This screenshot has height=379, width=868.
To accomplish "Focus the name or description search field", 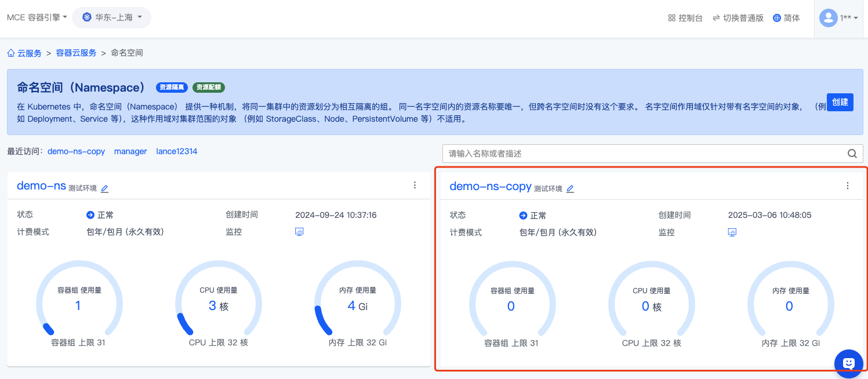I will (x=644, y=154).
